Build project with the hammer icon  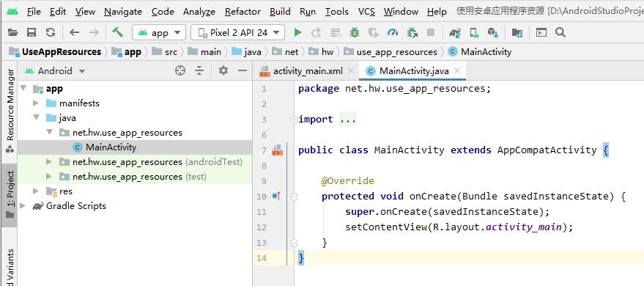click(118, 32)
